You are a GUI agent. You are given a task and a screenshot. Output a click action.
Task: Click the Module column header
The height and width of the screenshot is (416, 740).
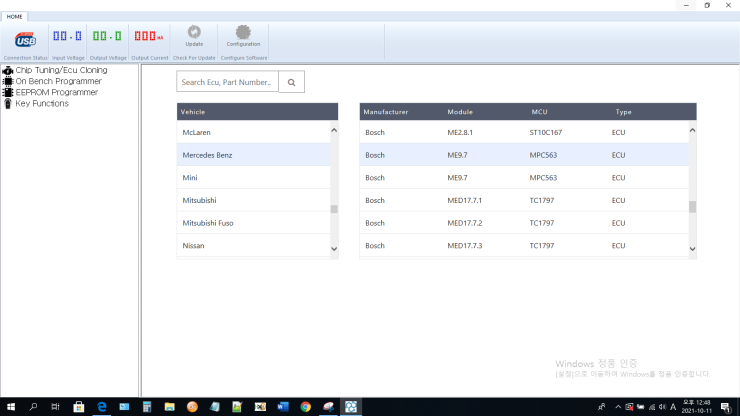click(x=460, y=112)
